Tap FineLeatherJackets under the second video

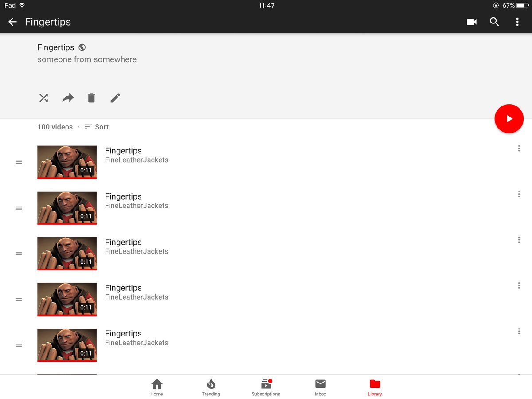pyautogui.click(x=137, y=206)
